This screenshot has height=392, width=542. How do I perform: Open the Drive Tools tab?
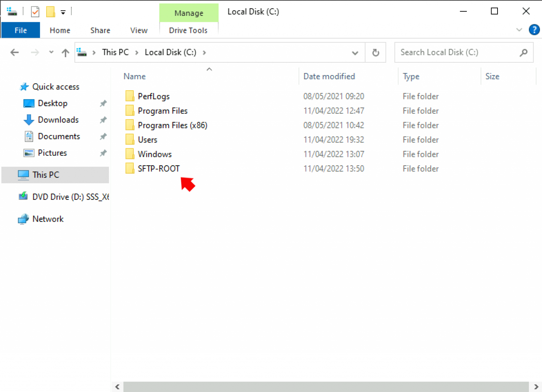click(188, 30)
